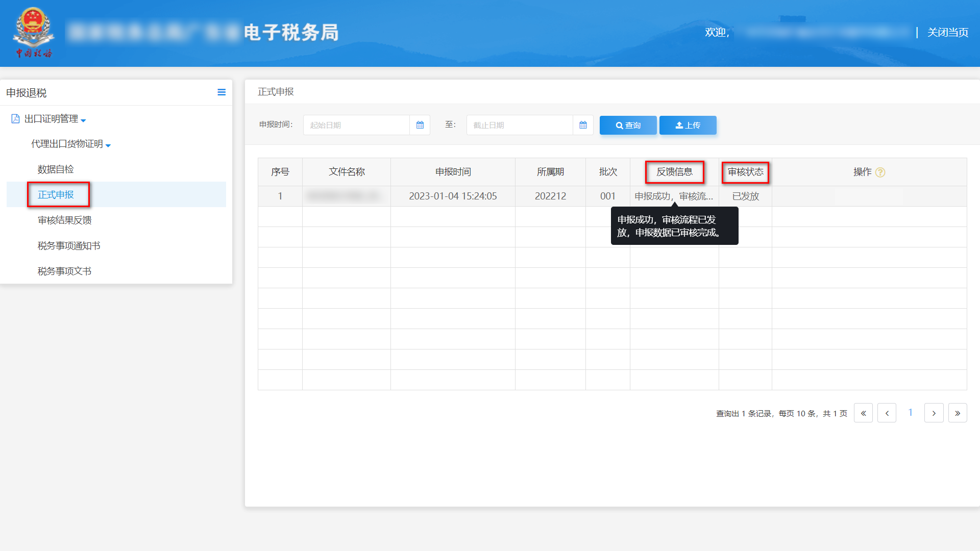The width and height of the screenshot is (980, 551).
Task: Click the hamburger menu icon beside 申报退税
Action: pyautogui.click(x=222, y=92)
